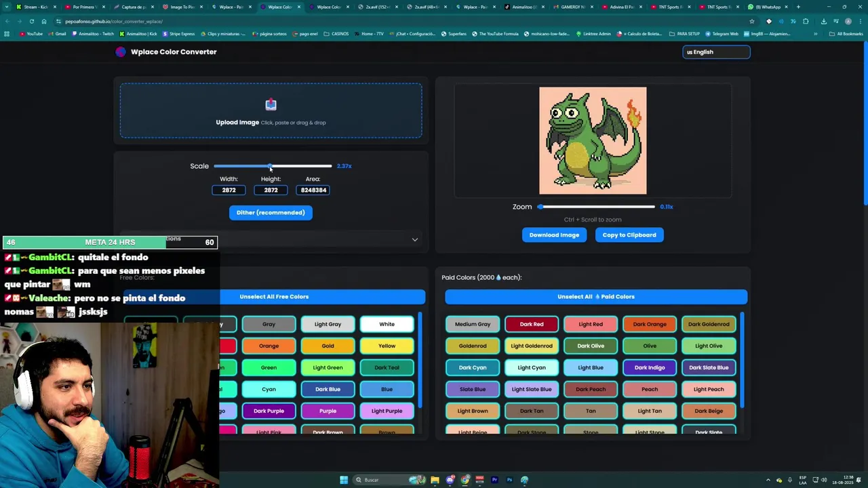Image resolution: width=868 pixels, height=488 pixels.
Task: Open the Superfans bookmark
Action: 454,33
